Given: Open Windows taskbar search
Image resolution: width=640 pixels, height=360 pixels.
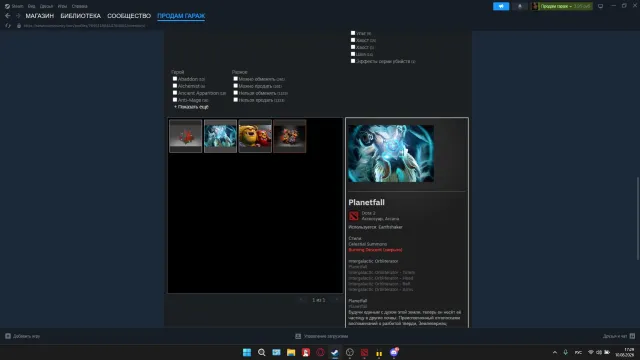Looking at the screenshot, I should pos(262,352).
